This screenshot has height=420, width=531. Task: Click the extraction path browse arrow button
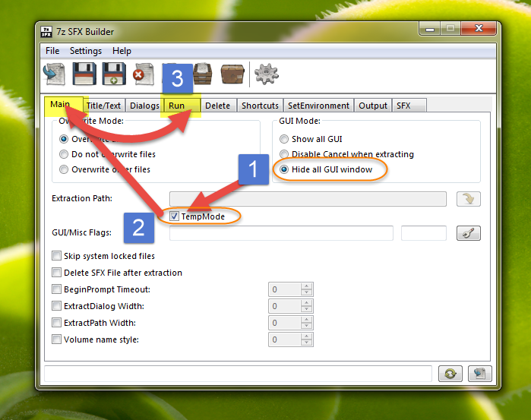(x=469, y=199)
